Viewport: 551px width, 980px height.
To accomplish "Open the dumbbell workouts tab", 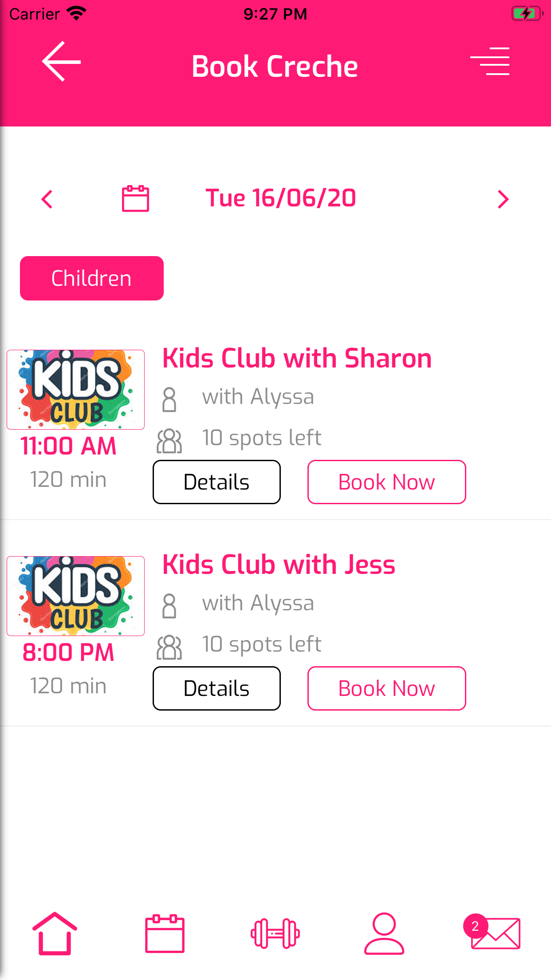I will coord(275,933).
